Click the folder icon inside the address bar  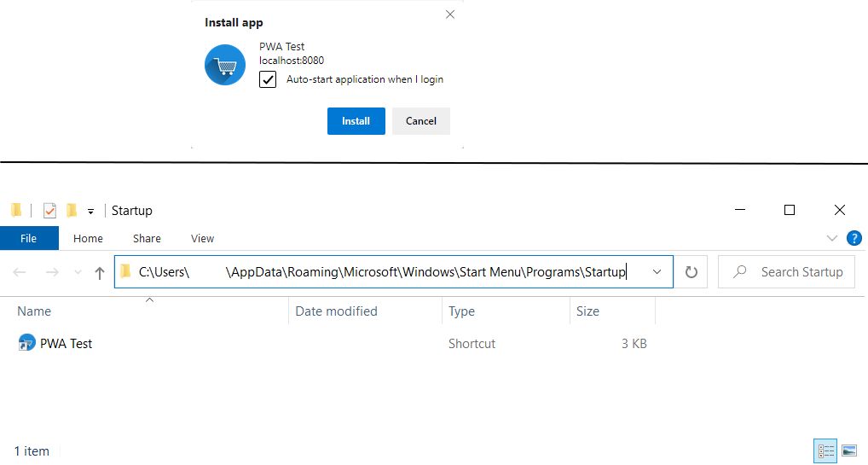125,271
